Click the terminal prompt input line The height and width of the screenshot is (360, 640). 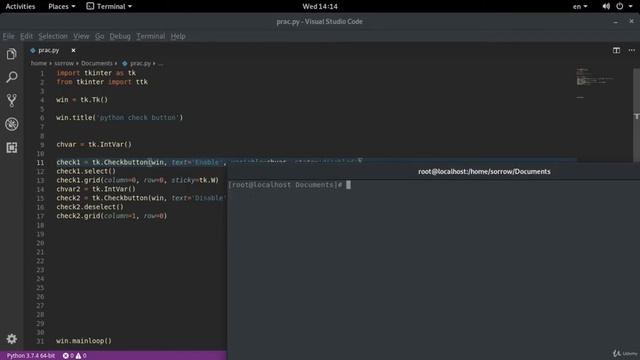point(289,185)
